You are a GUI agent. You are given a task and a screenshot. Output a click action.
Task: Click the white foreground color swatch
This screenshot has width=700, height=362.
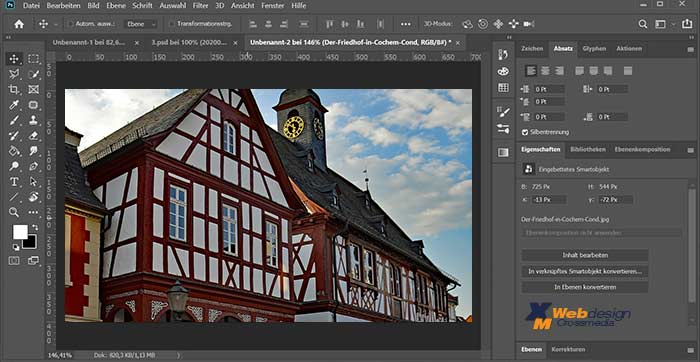tap(20, 232)
